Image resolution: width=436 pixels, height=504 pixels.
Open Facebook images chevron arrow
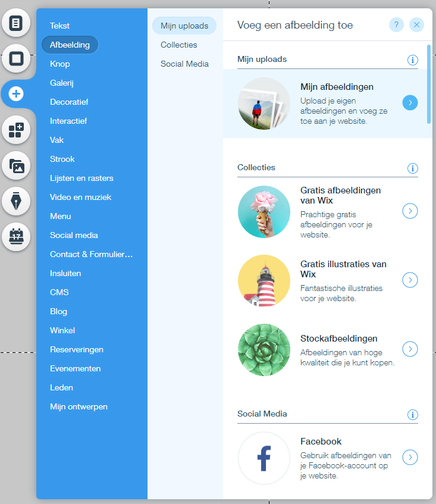coord(410,457)
